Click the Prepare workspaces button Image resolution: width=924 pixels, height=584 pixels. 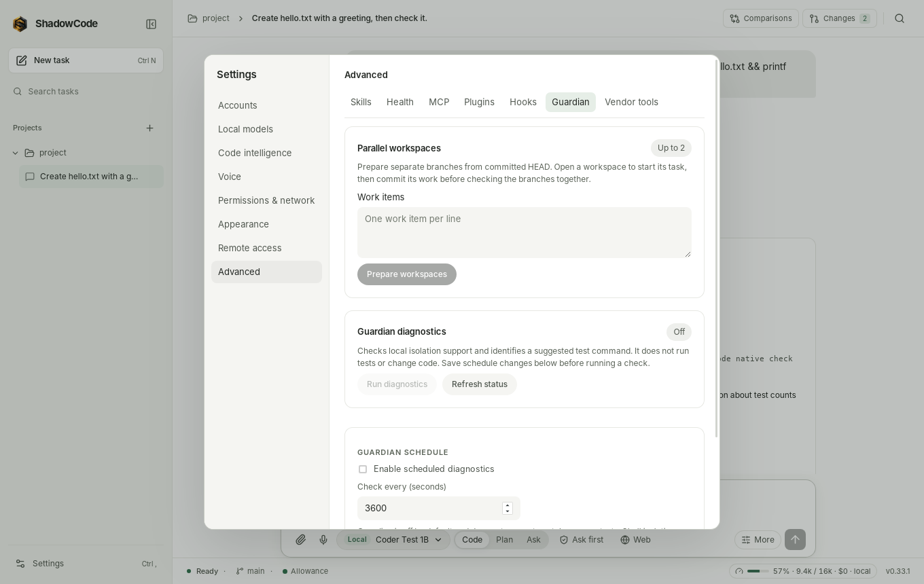407,274
